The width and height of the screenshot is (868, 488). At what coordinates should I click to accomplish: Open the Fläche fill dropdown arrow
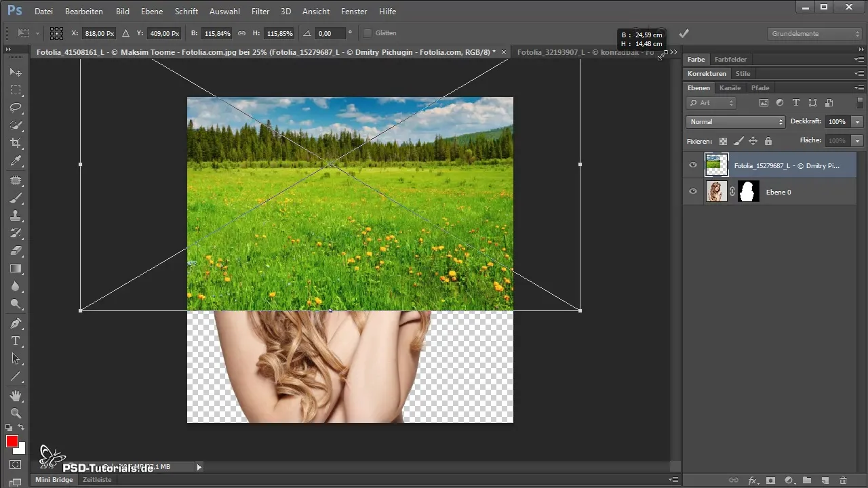click(x=858, y=141)
